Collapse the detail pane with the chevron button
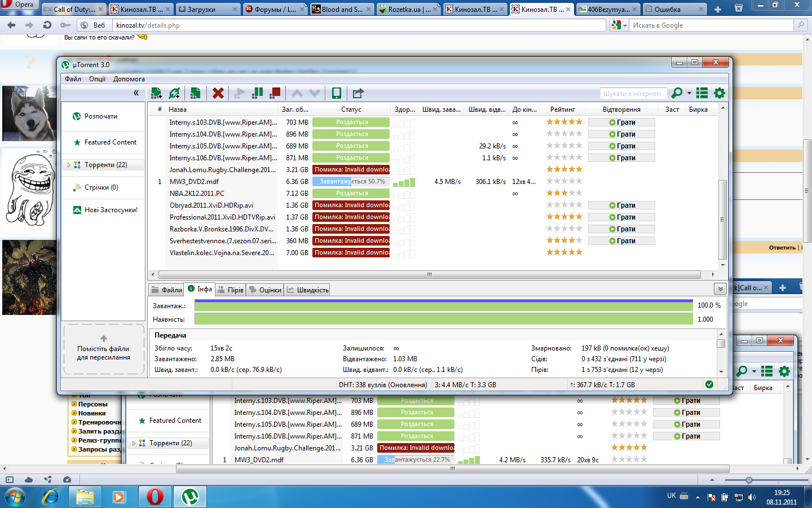Image resolution: width=812 pixels, height=508 pixels. coord(720,289)
